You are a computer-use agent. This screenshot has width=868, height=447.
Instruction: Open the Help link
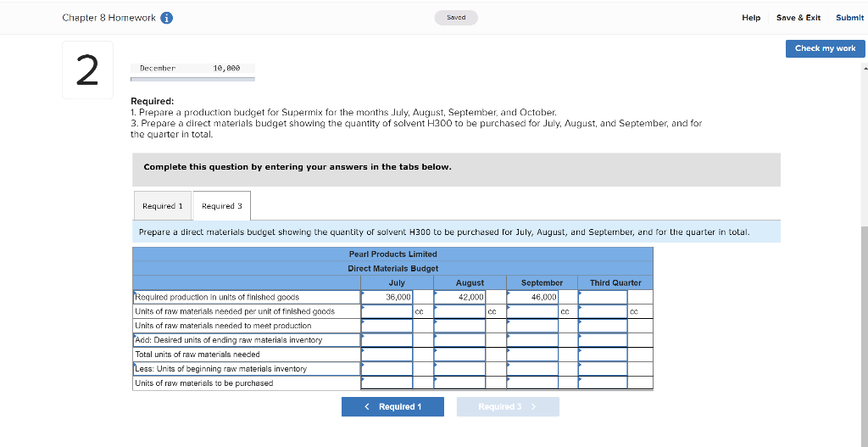[x=751, y=18]
